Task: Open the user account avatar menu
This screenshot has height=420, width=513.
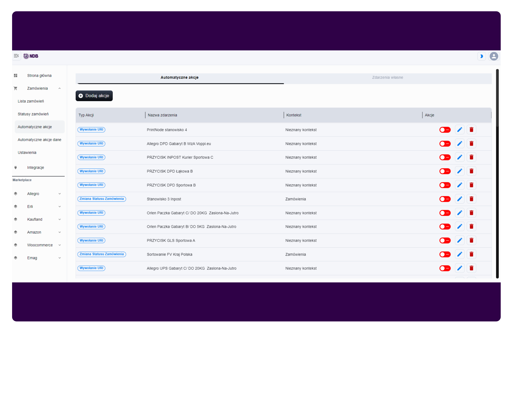Action: 494,56
